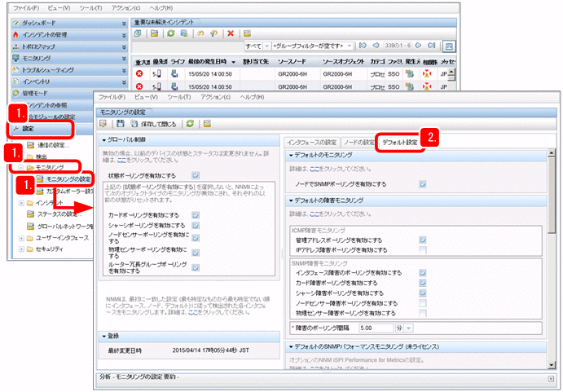
Task: Click the red X delete icon in incident toolbar
Action: click(231, 33)
